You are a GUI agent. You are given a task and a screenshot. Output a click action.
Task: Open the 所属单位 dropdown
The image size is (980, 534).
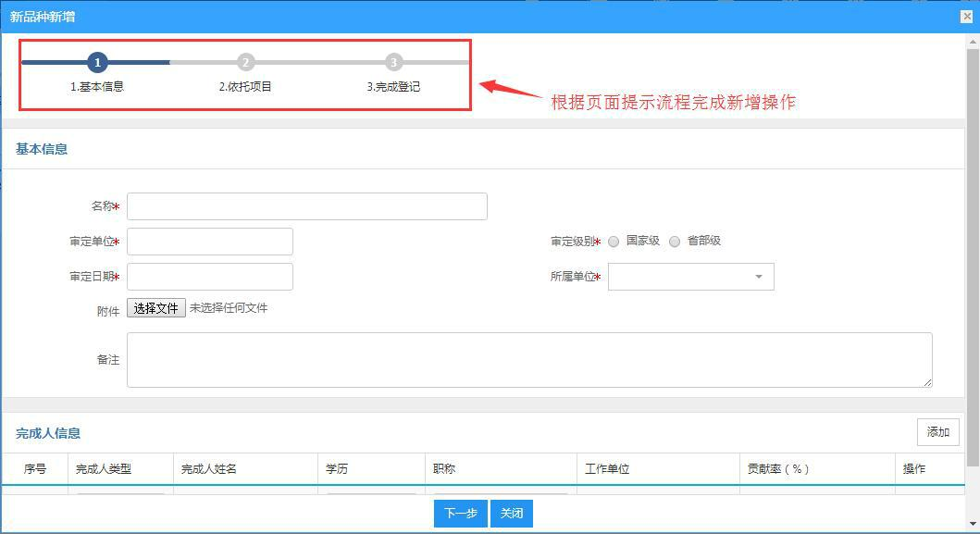pyautogui.click(x=690, y=277)
